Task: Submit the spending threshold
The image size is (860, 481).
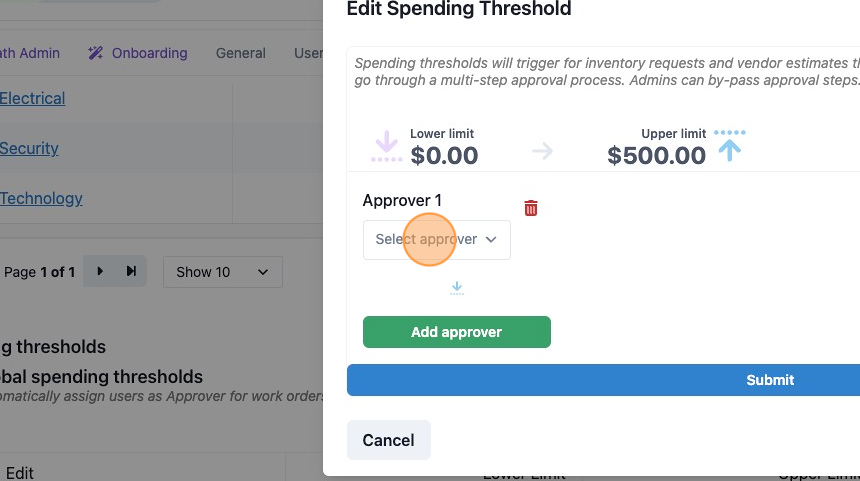Action: point(603,380)
